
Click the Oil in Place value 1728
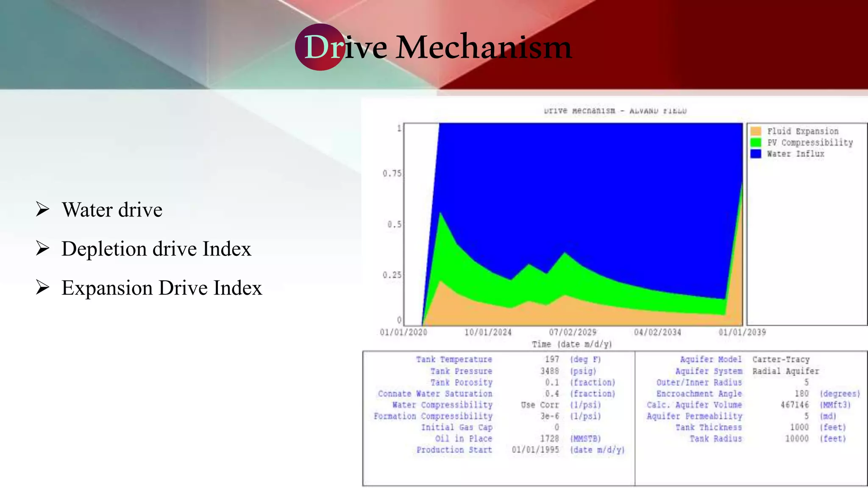tap(549, 438)
